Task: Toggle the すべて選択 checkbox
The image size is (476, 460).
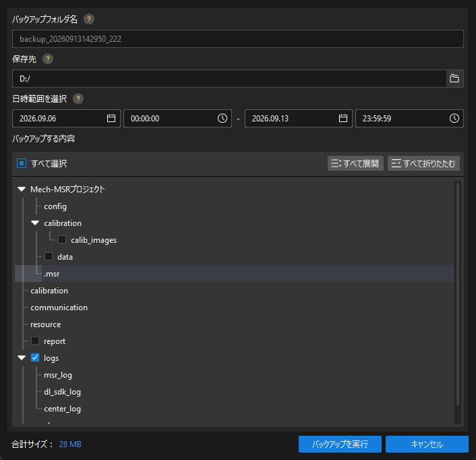Action: click(x=22, y=163)
